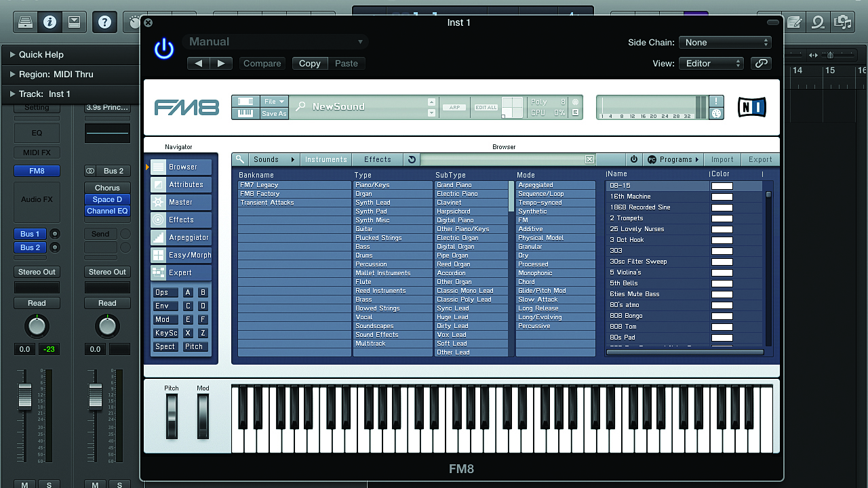This screenshot has height=488, width=868.
Task: Click the browser search text field
Action: [502, 159]
